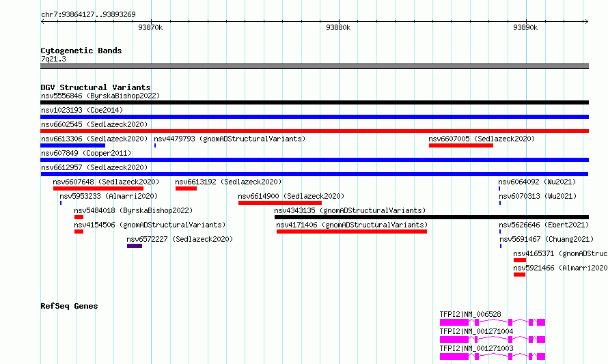Click the 93870k ruler tick label
This screenshot has width=608, height=364.
point(150,27)
